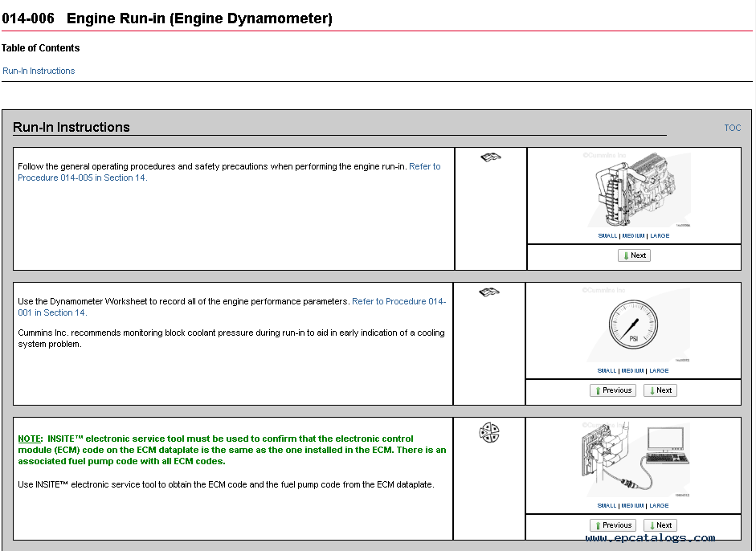Screen dimensions: 756x551
Task: Select MEDIUM size for the engine illustration
Action: point(634,235)
